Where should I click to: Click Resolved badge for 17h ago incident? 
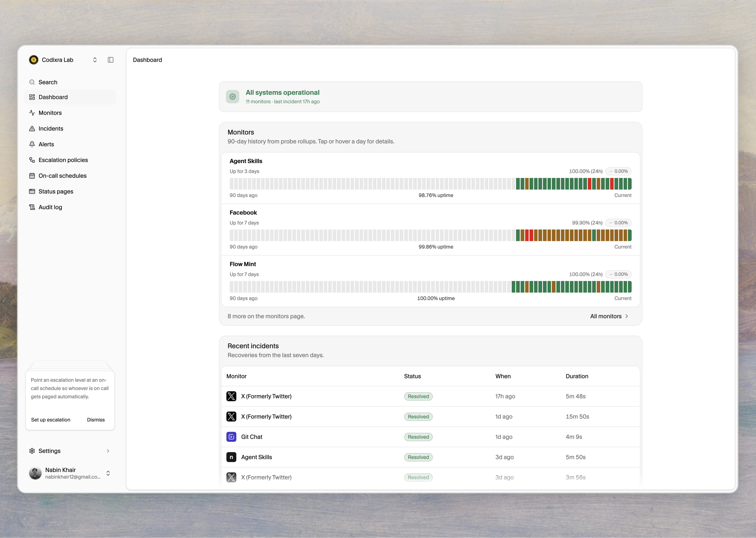[x=418, y=397]
